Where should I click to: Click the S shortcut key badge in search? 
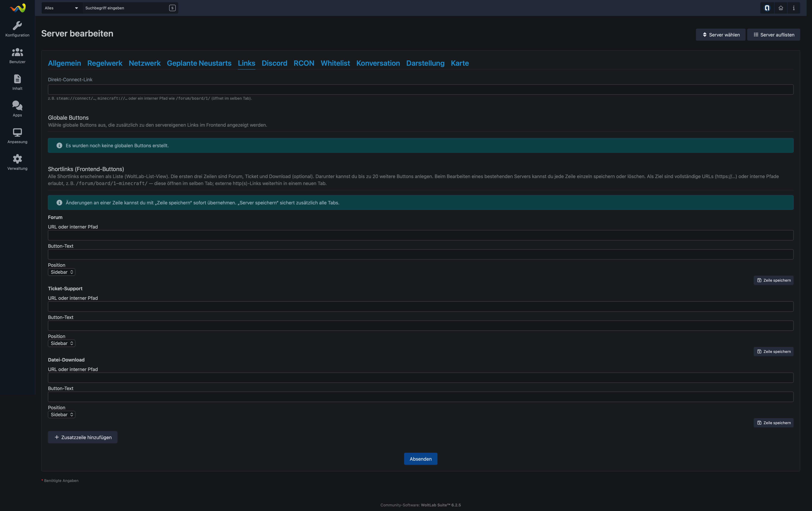pyautogui.click(x=172, y=8)
